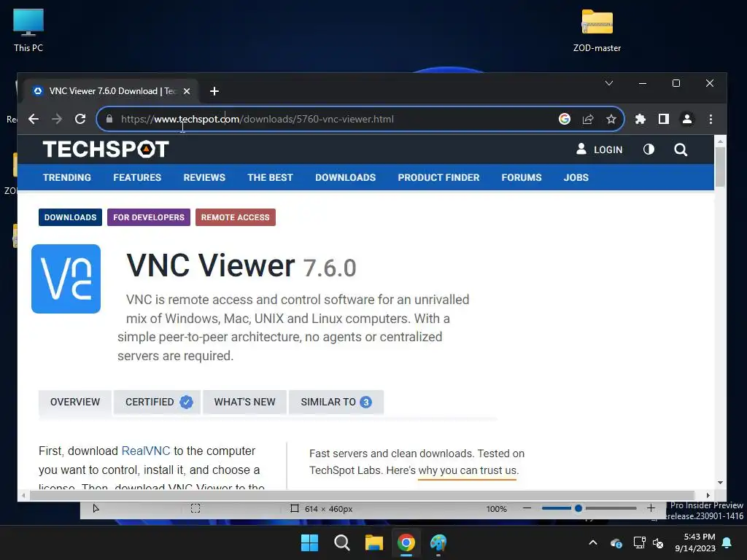Screen dimensions: 747x560
Task: Show hidden system tray icons
Action: 593,542
